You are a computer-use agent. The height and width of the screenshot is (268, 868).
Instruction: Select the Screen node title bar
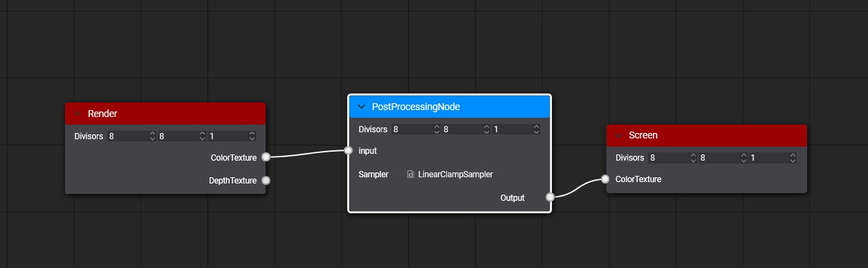706,136
